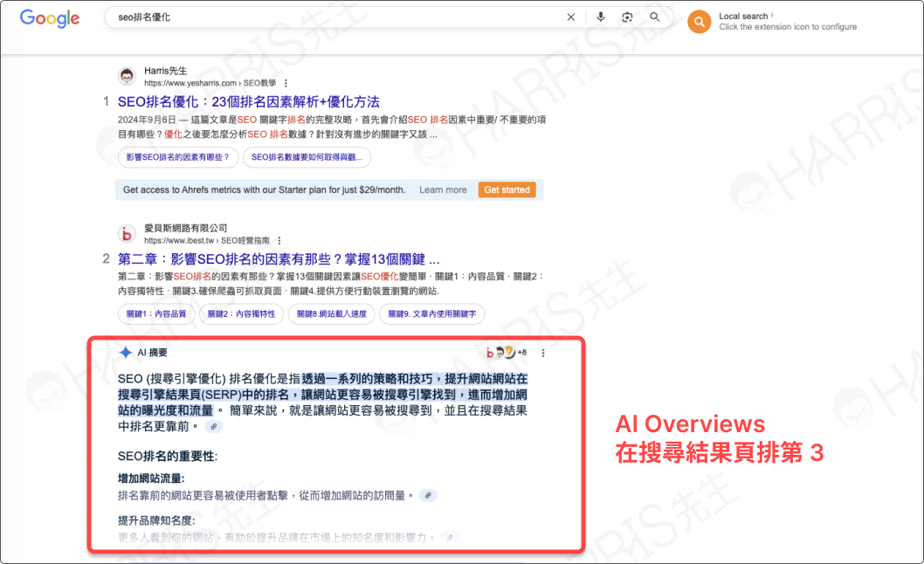Click the 提升品牌知名度 subheading

156,520
